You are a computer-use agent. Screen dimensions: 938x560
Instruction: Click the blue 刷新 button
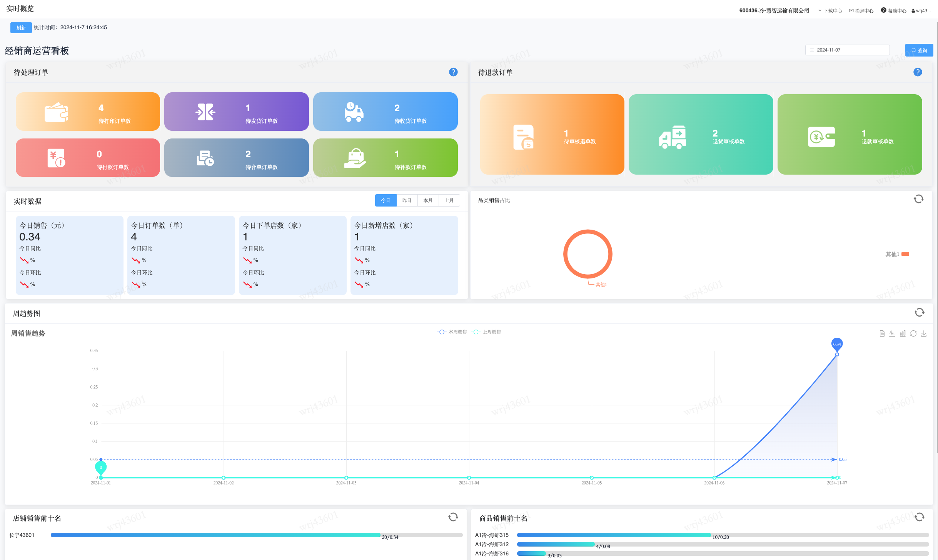click(x=21, y=28)
